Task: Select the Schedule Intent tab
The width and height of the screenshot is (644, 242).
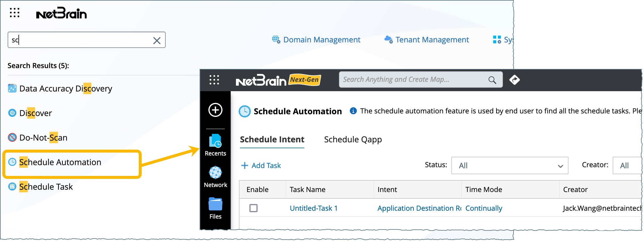Action: point(272,140)
